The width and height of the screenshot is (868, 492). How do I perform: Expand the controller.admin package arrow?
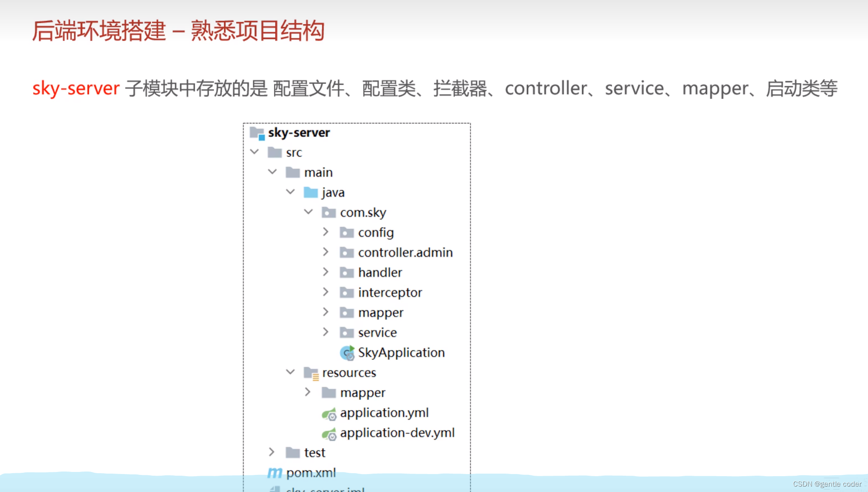(x=326, y=252)
